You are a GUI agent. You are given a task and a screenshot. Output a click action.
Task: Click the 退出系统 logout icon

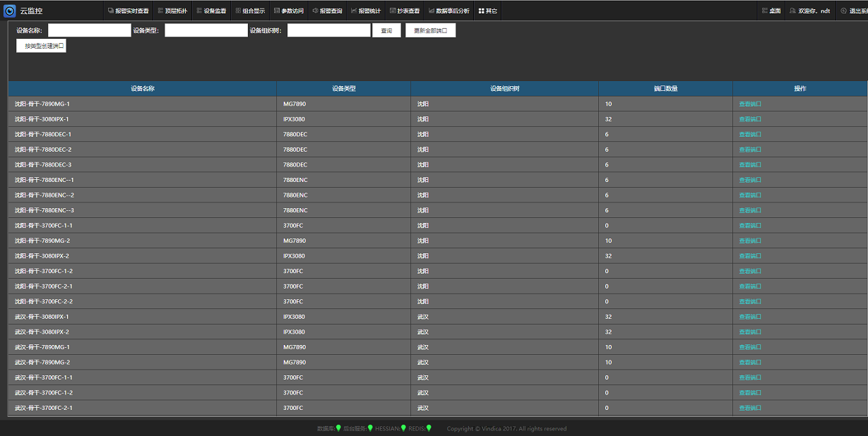pos(843,11)
